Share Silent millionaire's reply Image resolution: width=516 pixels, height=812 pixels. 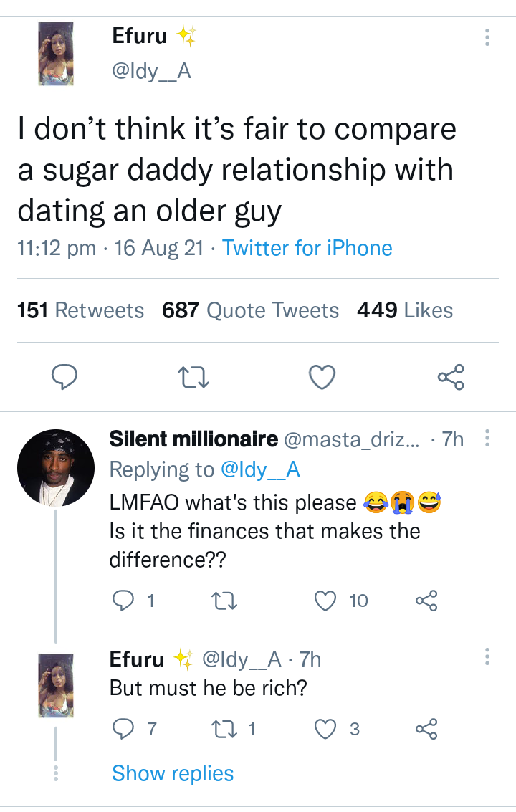(426, 601)
